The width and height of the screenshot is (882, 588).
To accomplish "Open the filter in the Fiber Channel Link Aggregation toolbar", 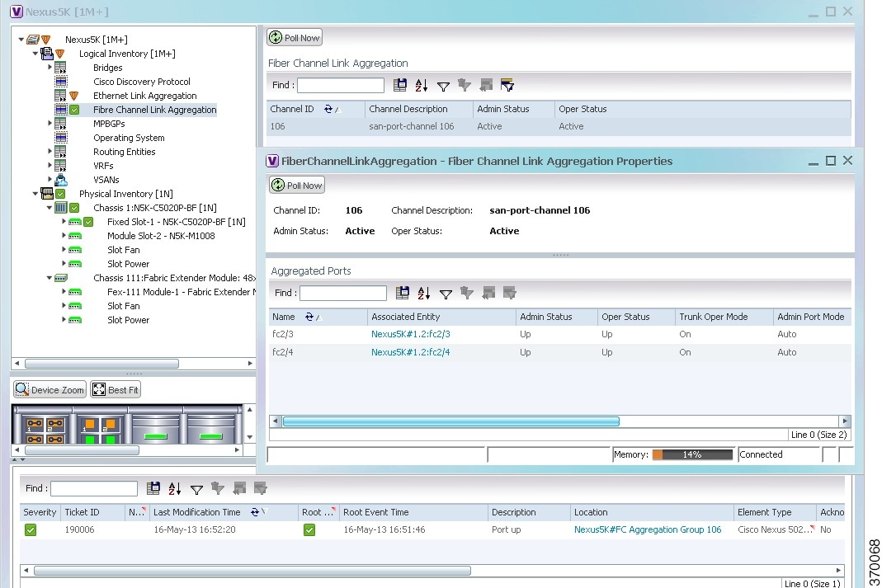I will click(443, 86).
